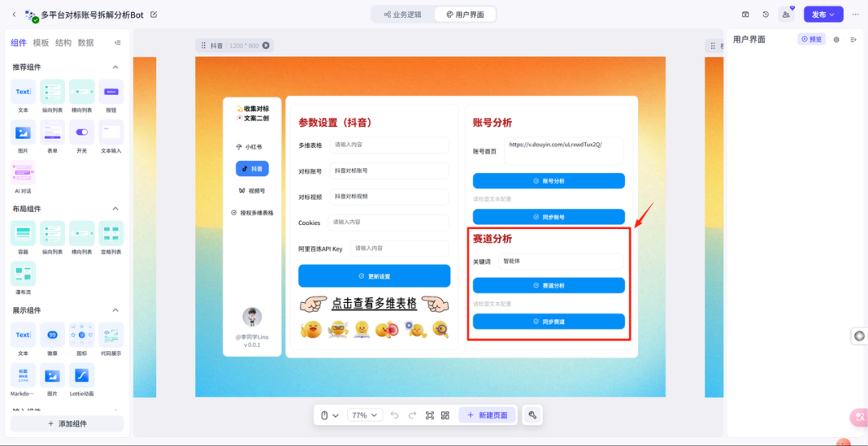
Task: Pick the 瀑布流 component
Action: click(23, 278)
